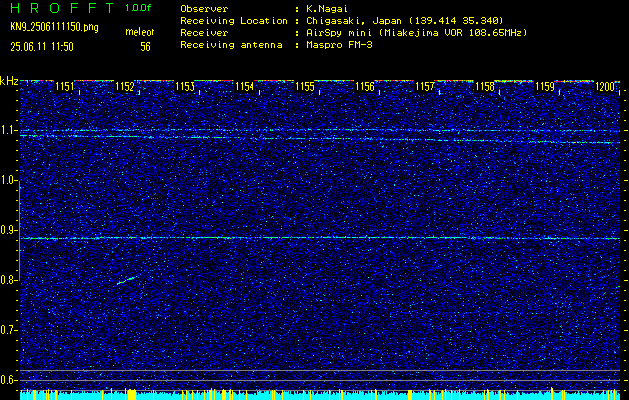Click the 1158 time marker

[x=485, y=86]
